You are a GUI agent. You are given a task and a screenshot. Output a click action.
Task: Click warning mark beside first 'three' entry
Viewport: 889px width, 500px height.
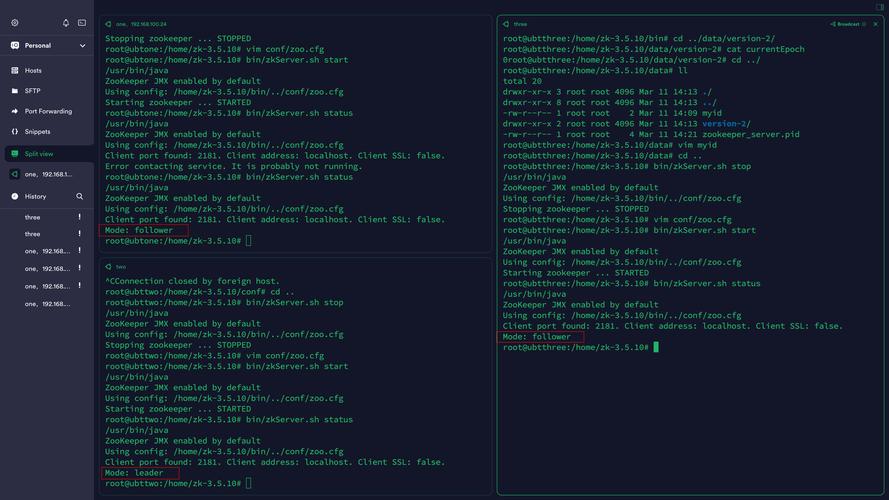[x=80, y=217]
